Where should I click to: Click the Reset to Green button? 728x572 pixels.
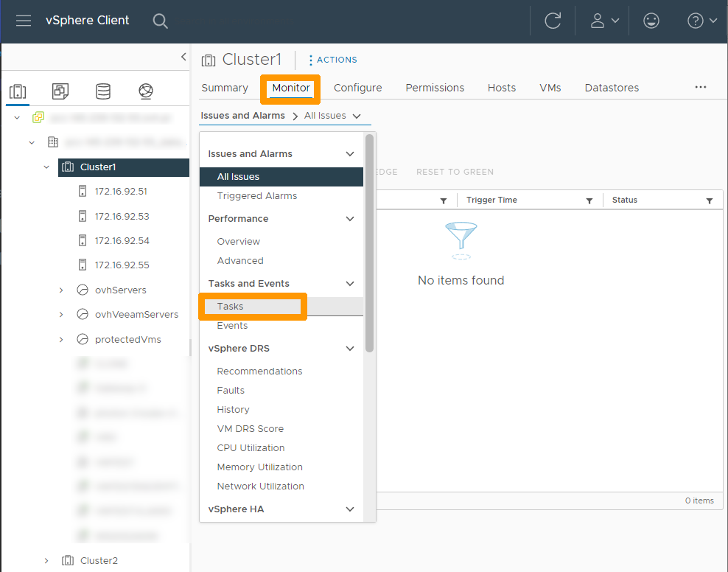(455, 172)
